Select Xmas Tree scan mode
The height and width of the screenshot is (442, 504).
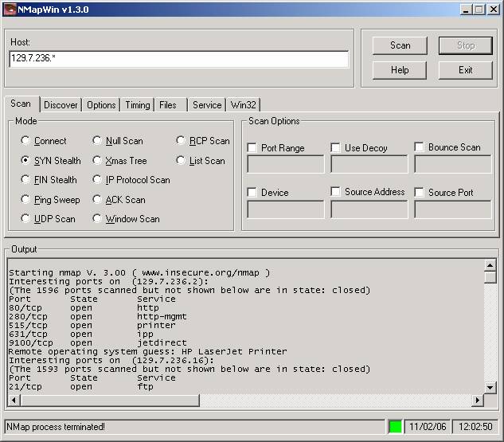tap(98, 161)
